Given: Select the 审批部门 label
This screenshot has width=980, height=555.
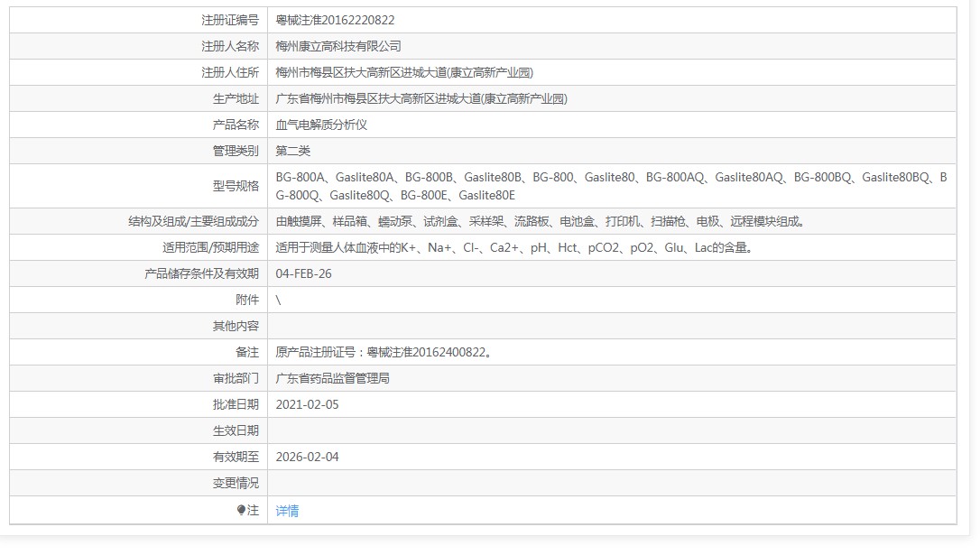Looking at the screenshot, I should point(236,379).
